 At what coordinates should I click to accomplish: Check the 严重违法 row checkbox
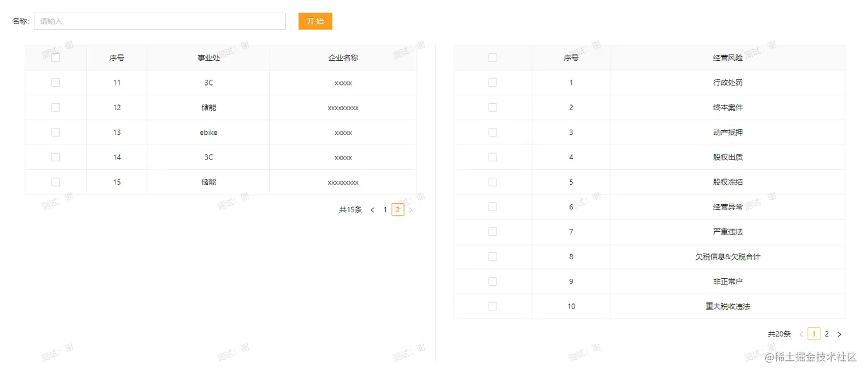pyautogui.click(x=493, y=232)
